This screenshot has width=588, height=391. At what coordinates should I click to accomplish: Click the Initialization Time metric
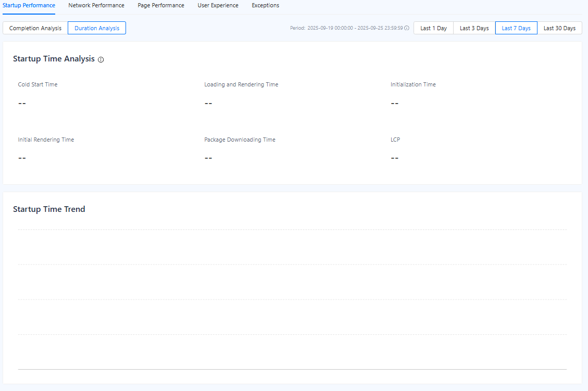tap(413, 85)
